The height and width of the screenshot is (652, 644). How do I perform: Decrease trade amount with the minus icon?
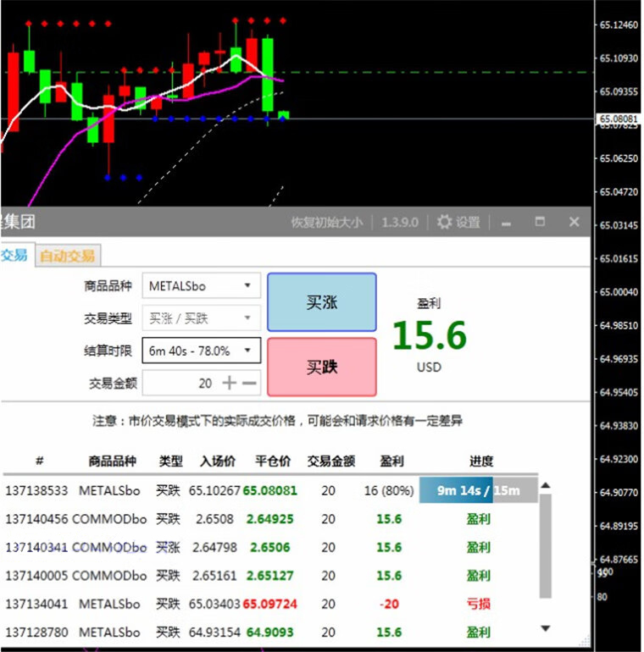(x=249, y=383)
